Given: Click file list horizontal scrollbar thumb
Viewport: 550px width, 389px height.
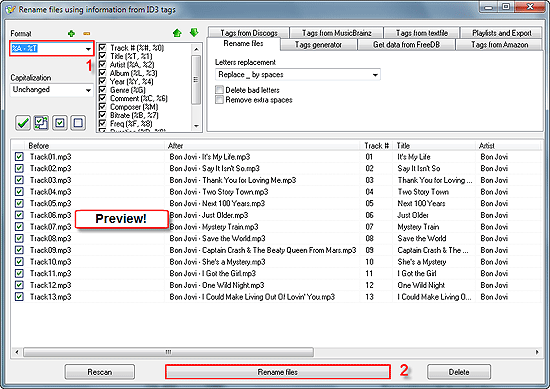Looking at the screenshot, I should [168, 352].
